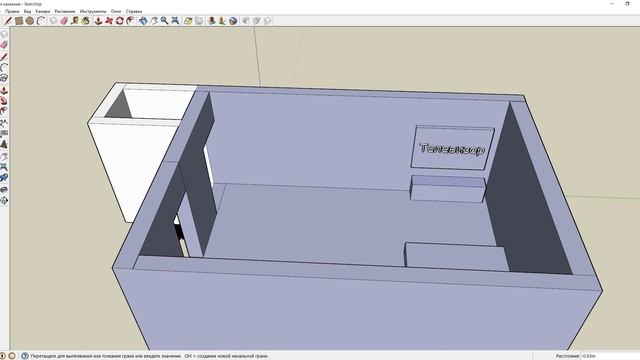
Task: Select the Tape Measure tool in top toolbar
Action: coord(75,20)
